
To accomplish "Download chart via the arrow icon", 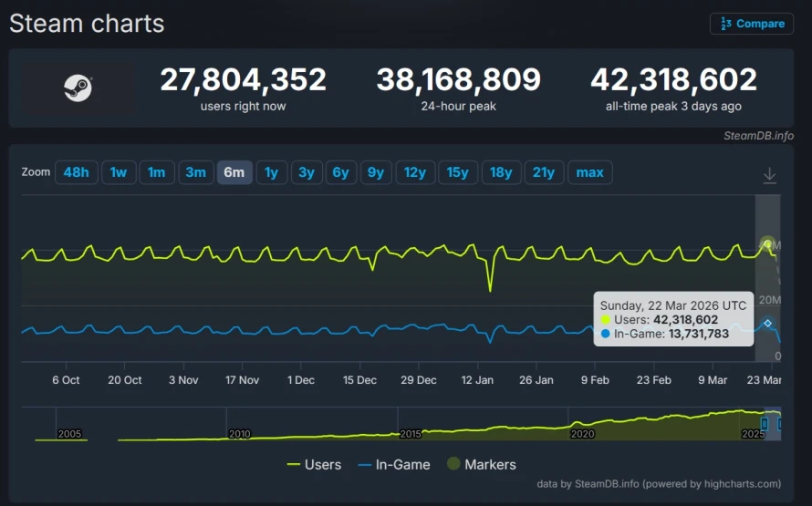I will pos(769,175).
